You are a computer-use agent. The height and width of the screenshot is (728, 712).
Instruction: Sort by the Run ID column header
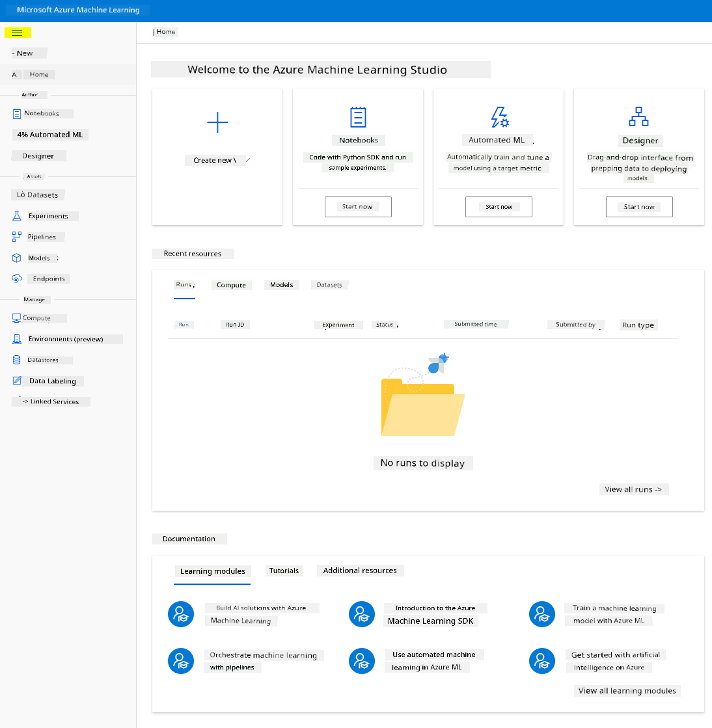[235, 325]
